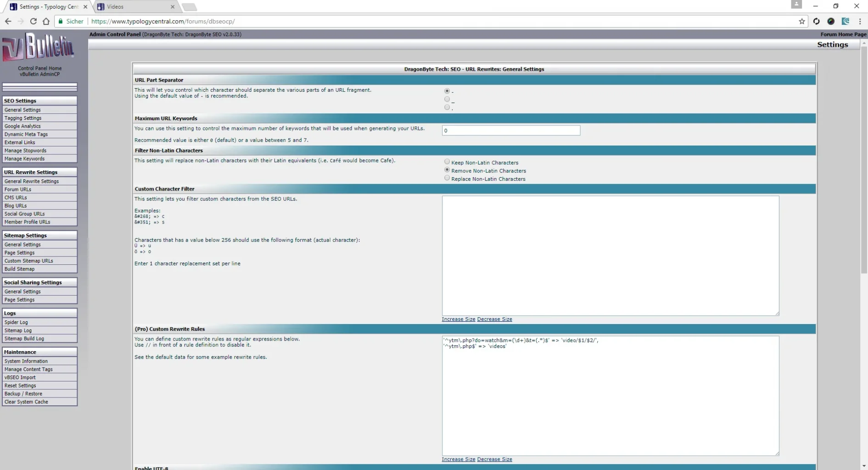This screenshot has width=868, height=470.
Task: Select the underscore URL separator option
Action: click(x=447, y=99)
